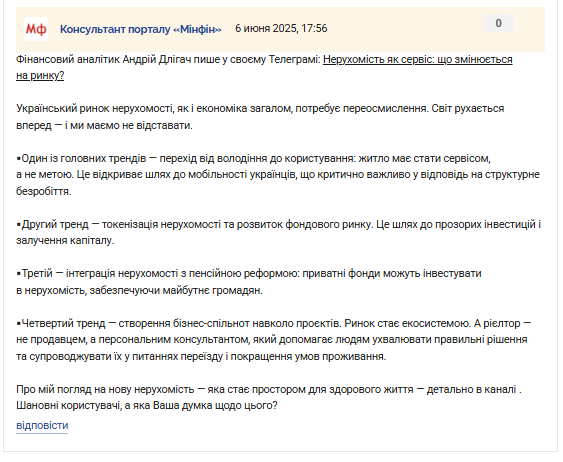
Task: Click the 'відповісти' reply link
Action: 42,425
